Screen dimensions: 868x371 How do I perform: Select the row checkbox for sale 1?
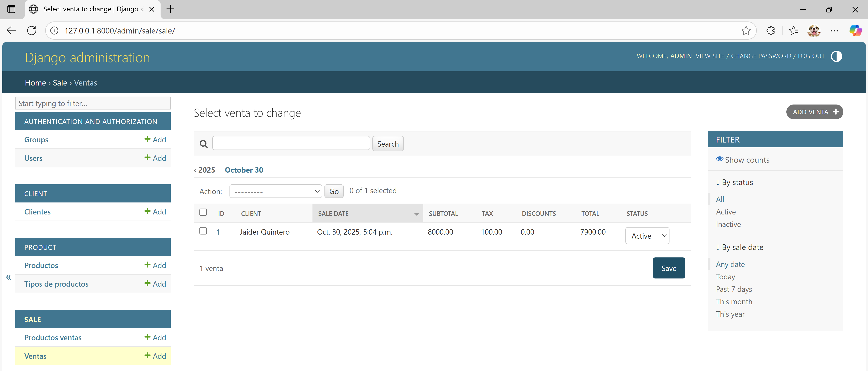[x=203, y=231]
